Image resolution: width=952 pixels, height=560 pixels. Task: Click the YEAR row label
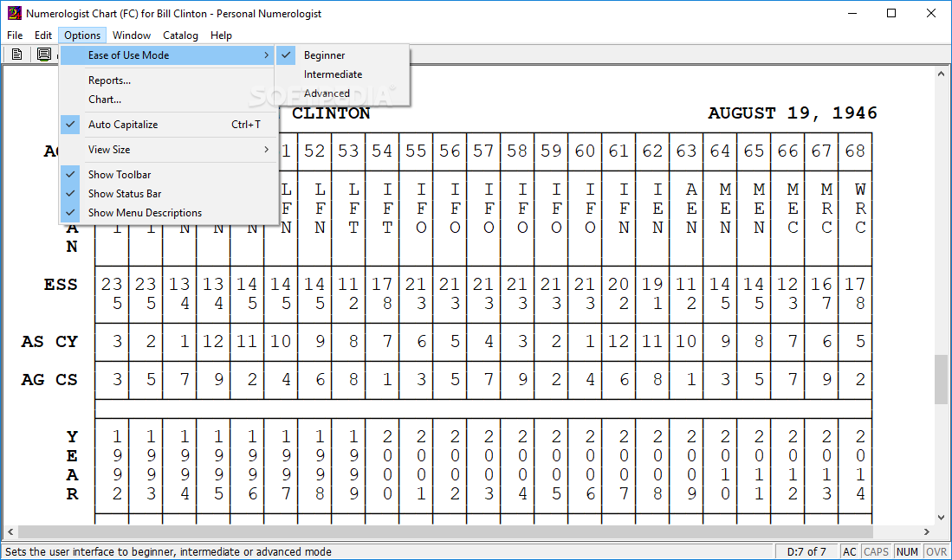[72, 465]
